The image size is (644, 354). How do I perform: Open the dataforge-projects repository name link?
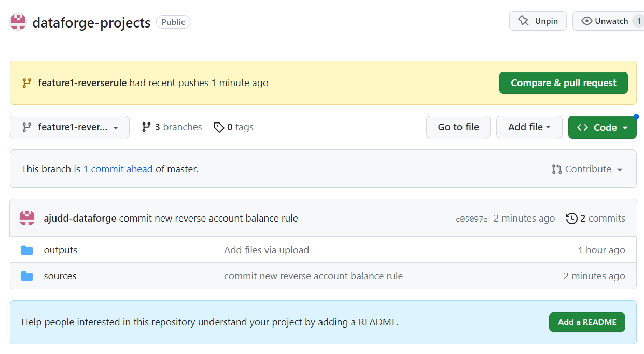coord(91,22)
